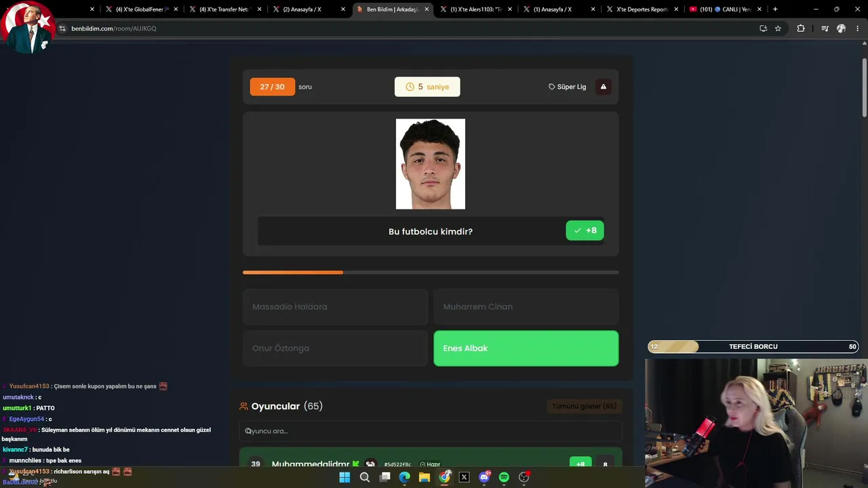Click the 5 saniye countdown timer
This screenshot has width=868, height=488.
click(x=427, y=87)
